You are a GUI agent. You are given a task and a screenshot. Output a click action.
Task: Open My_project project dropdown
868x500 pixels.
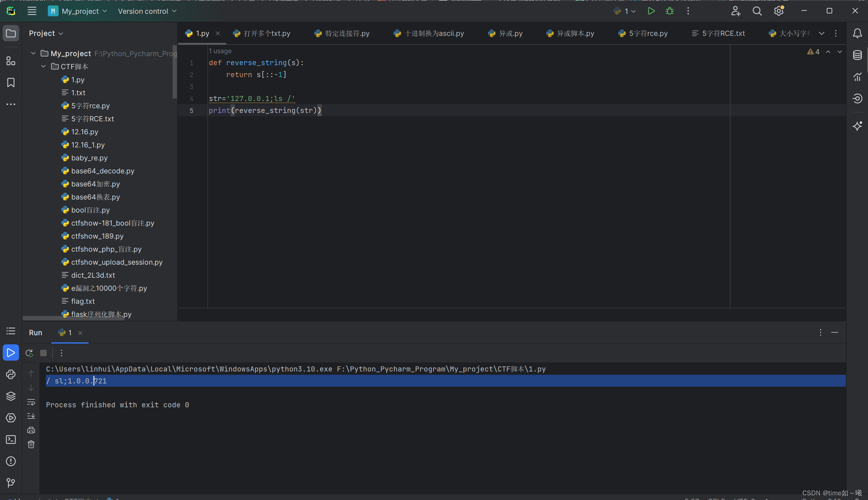click(x=78, y=11)
